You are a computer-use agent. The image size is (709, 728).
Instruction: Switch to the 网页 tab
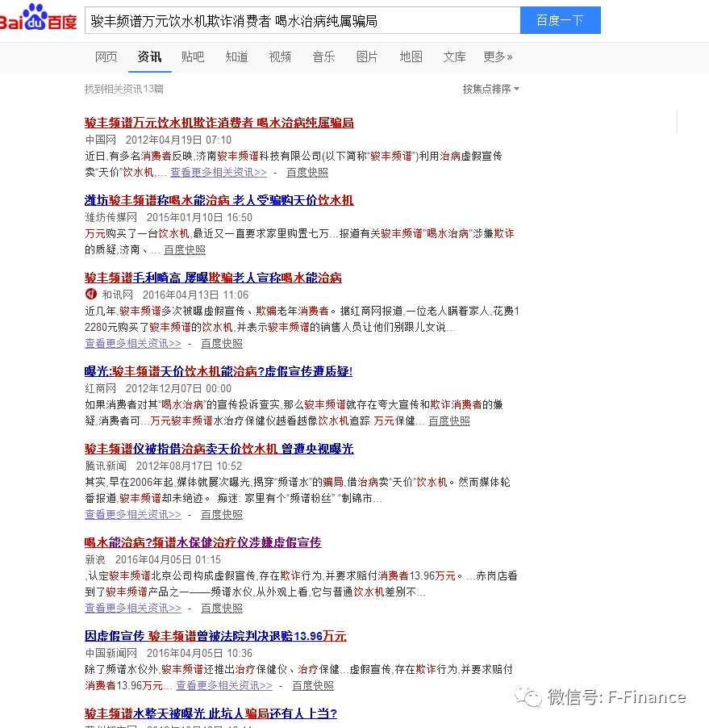pyautogui.click(x=106, y=57)
